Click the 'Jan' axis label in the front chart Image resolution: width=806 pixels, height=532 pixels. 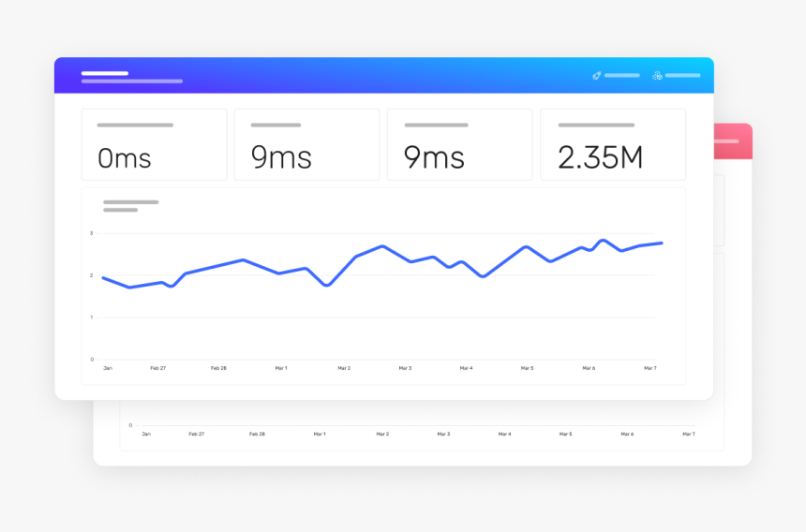pyautogui.click(x=108, y=368)
